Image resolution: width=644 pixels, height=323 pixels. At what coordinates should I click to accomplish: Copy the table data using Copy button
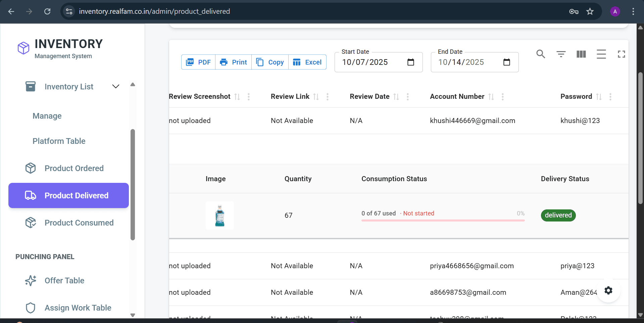tap(270, 62)
